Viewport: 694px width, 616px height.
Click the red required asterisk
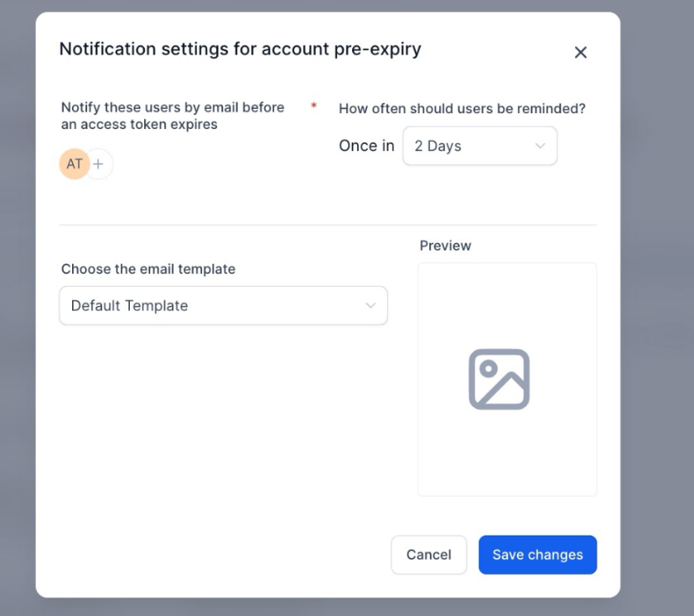pos(313,106)
